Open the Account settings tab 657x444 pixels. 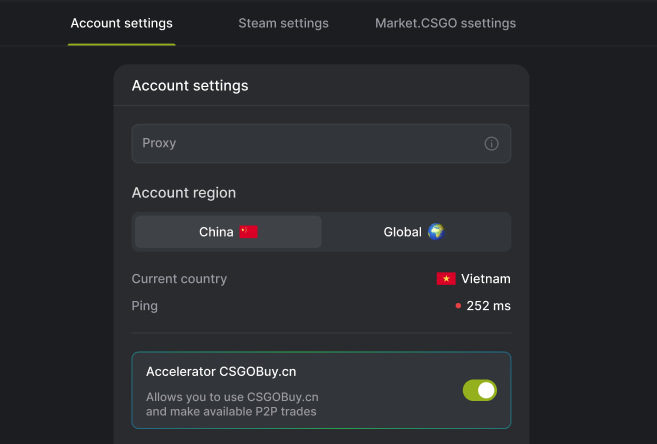[x=122, y=23]
